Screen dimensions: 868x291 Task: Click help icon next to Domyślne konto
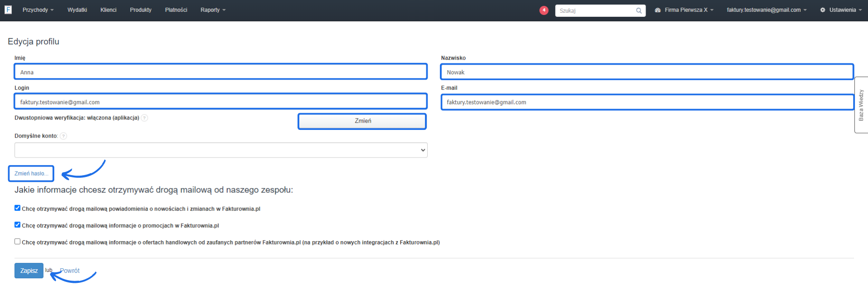click(63, 136)
